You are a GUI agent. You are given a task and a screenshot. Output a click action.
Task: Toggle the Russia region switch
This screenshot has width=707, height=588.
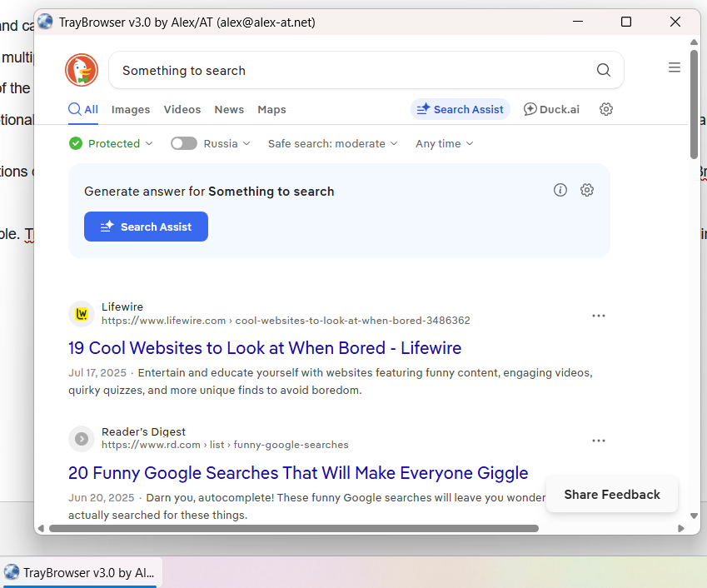[184, 143]
